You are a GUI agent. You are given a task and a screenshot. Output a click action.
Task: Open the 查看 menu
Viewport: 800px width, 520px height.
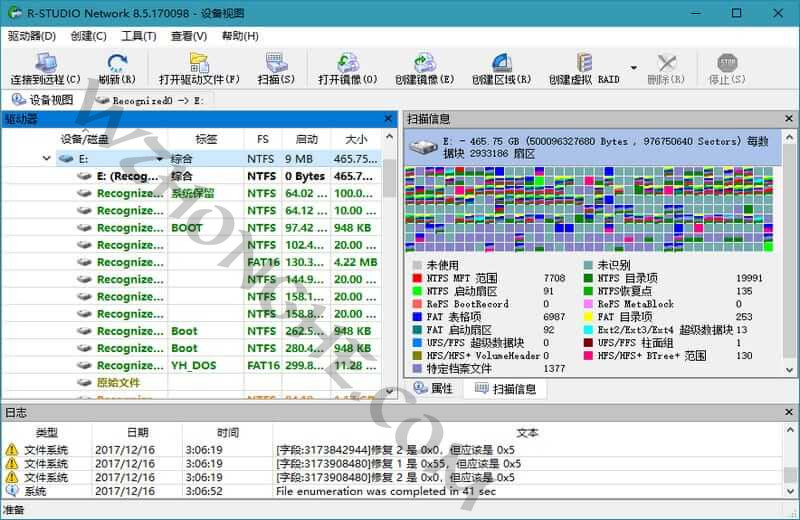(189, 36)
